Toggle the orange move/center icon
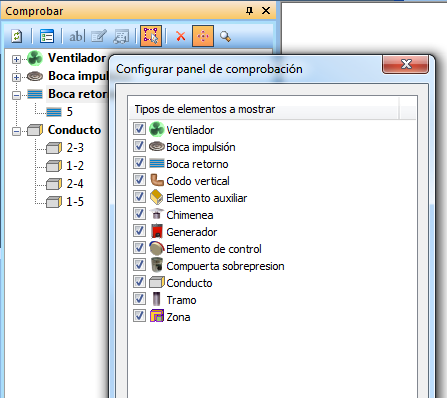The image size is (447, 398). point(203,36)
